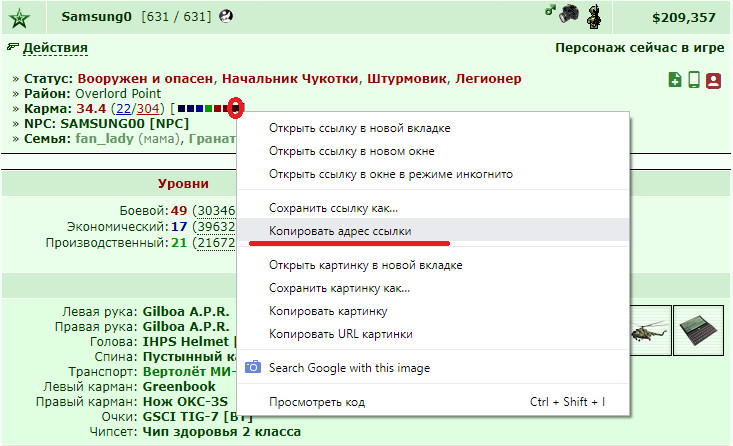Click the Персонаж сейчас в игре text
Image resolution: width=733 pixels, height=446 pixels.
640,48
